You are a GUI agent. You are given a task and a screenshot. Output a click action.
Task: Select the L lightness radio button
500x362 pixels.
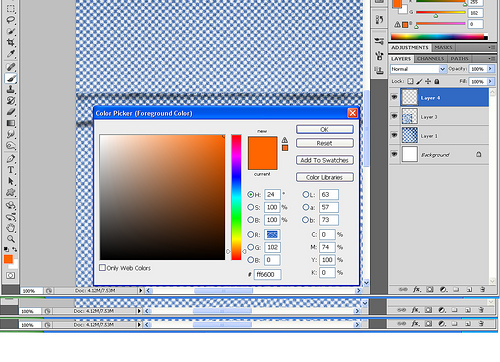point(305,194)
